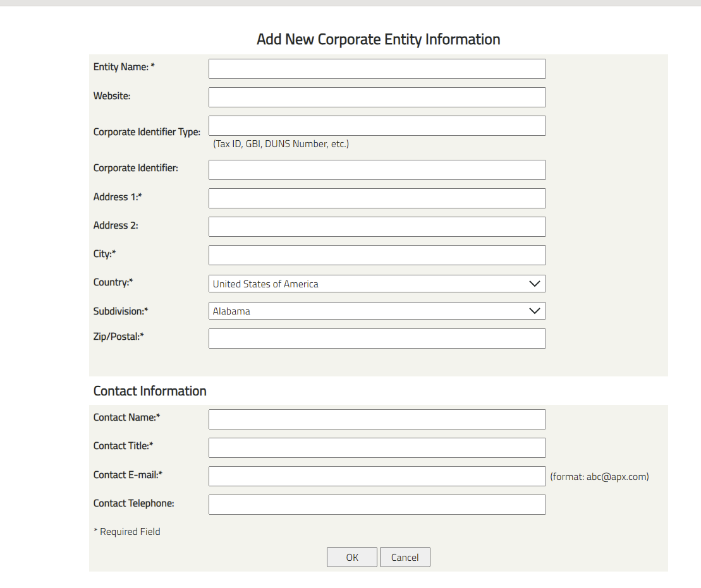This screenshot has width=701, height=588.
Task: Click the Contact Name text box
Action: pyautogui.click(x=377, y=419)
